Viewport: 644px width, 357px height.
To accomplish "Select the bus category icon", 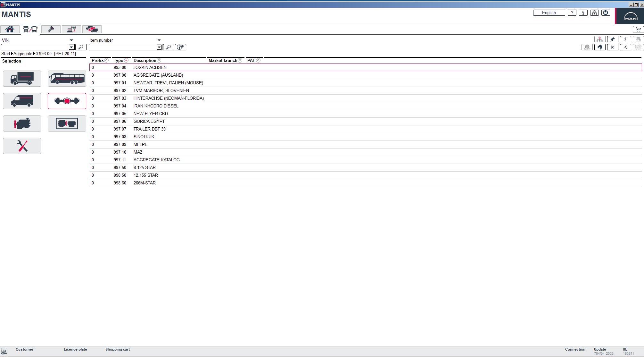I will coord(67,78).
